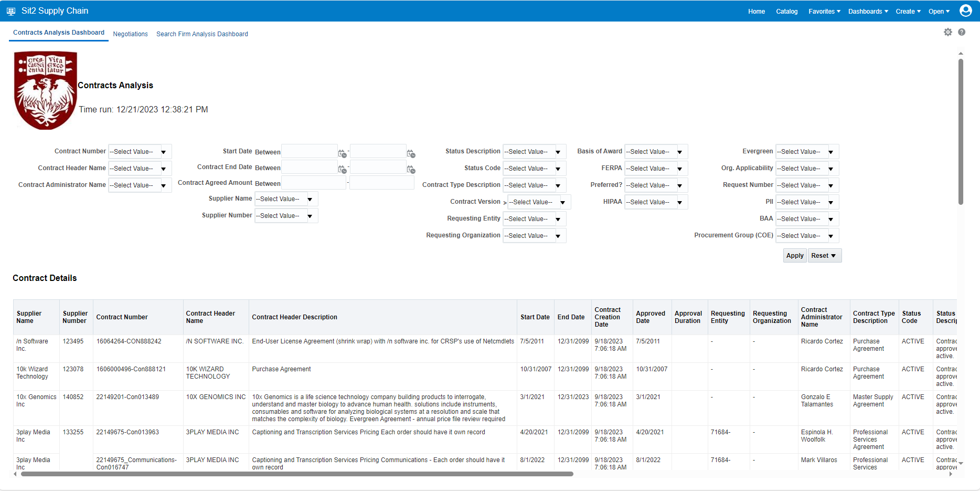Image resolution: width=980 pixels, height=491 pixels.
Task: Expand the Status Description dropdown
Action: coord(558,152)
